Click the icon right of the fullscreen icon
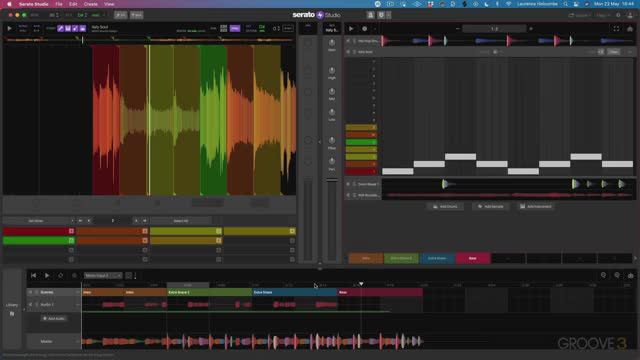 coord(630,29)
